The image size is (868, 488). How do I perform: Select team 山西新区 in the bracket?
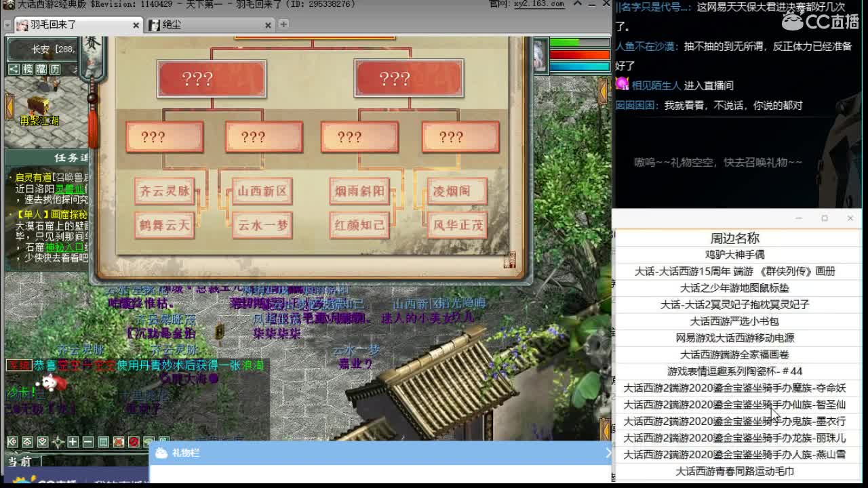[x=262, y=191]
